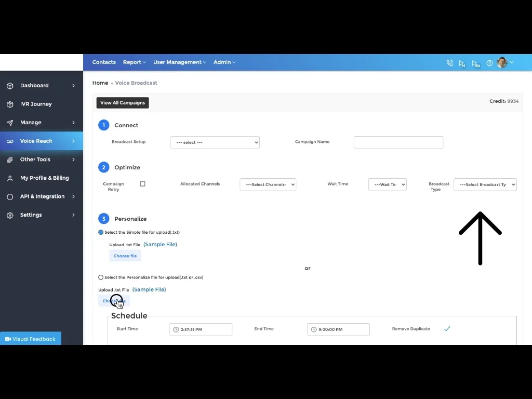532x399 pixels.
Task: Open the Admin menu
Action: pyautogui.click(x=224, y=62)
